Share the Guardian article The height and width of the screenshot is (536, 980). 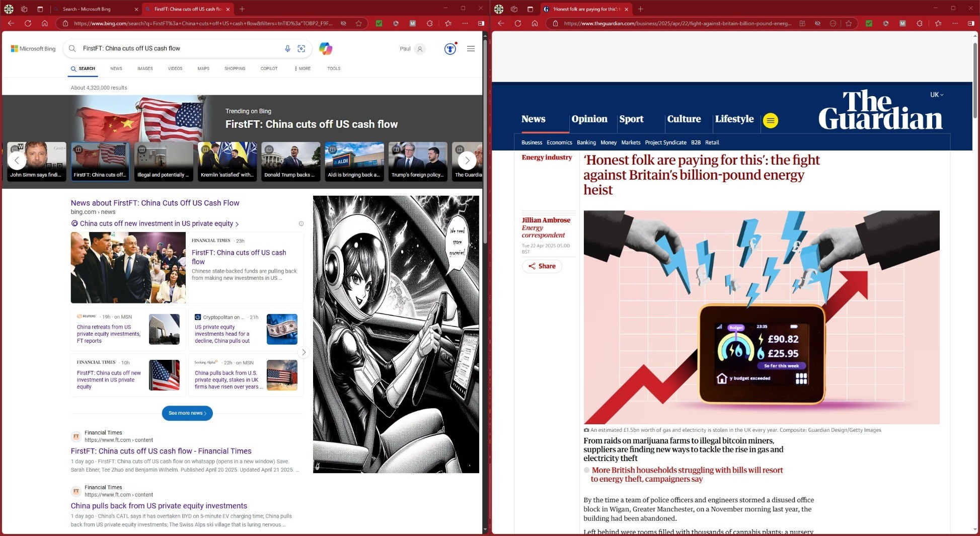click(542, 266)
